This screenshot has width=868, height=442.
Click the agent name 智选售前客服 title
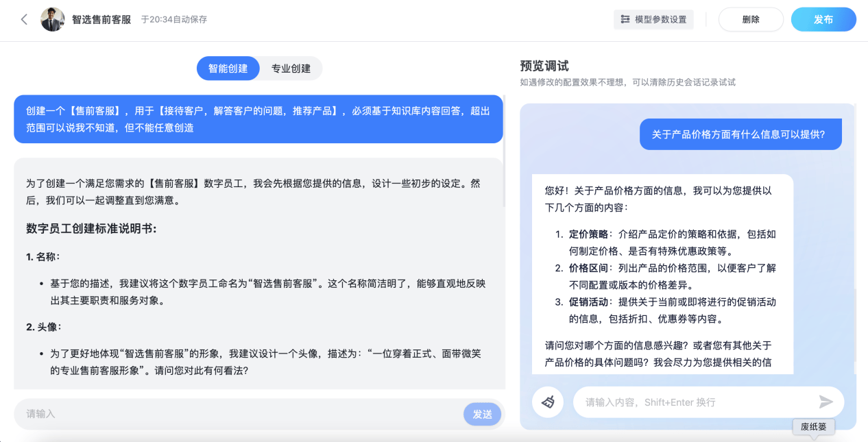tap(101, 19)
